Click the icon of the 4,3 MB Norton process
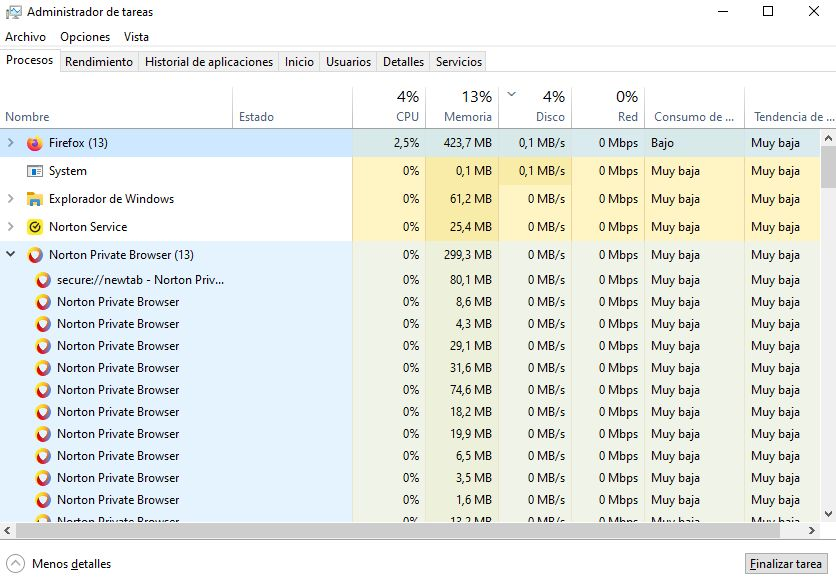Image resolution: width=836 pixels, height=584 pixels. [43, 324]
